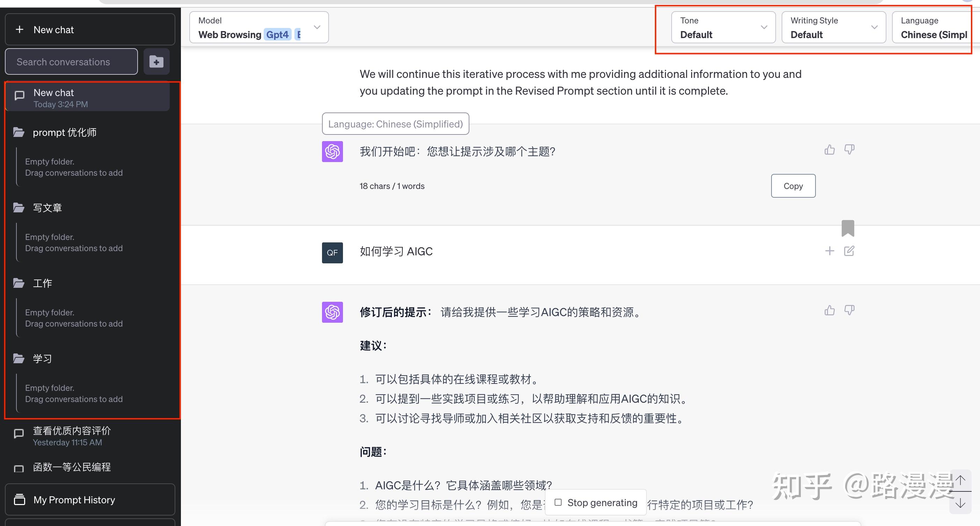
Task: Click Empty folder text under 写文章
Action: 74,242
